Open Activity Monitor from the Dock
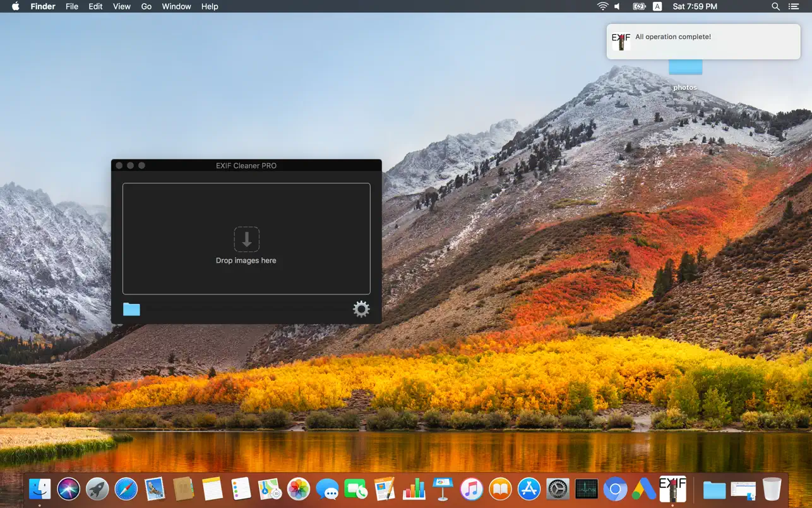Image resolution: width=812 pixels, height=508 pixels. 586,488
